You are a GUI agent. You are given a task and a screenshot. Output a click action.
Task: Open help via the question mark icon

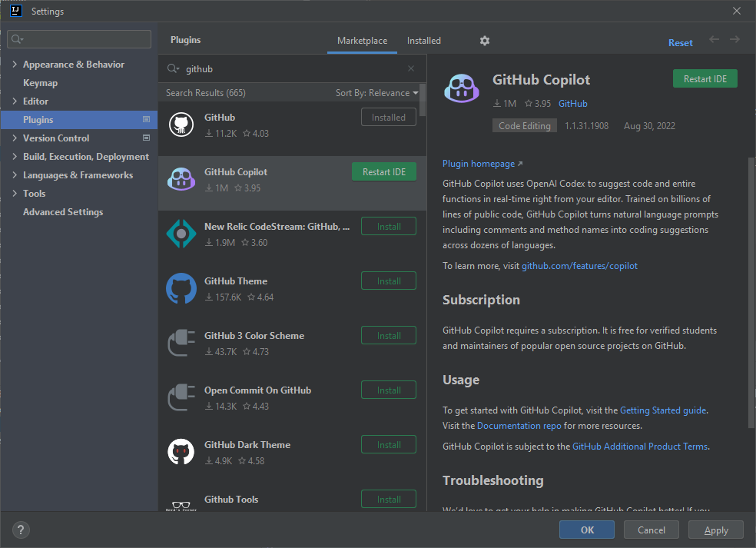(20, 530)
